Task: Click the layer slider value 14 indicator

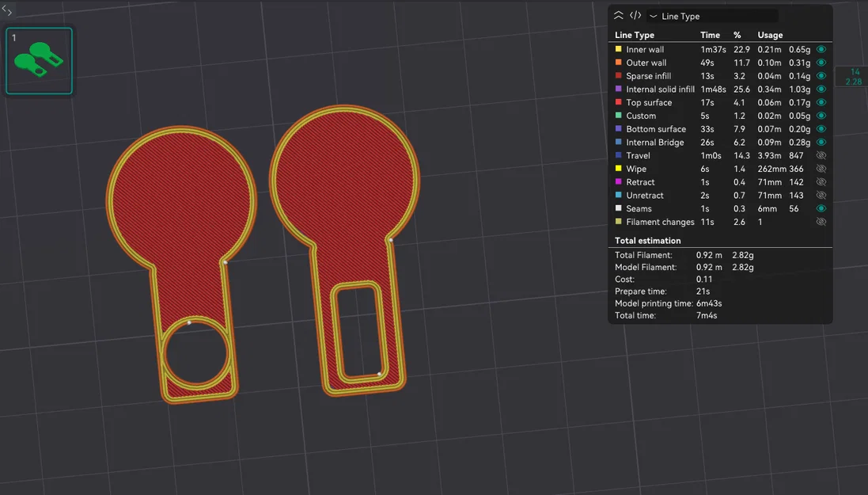Action: coord(855,71)
